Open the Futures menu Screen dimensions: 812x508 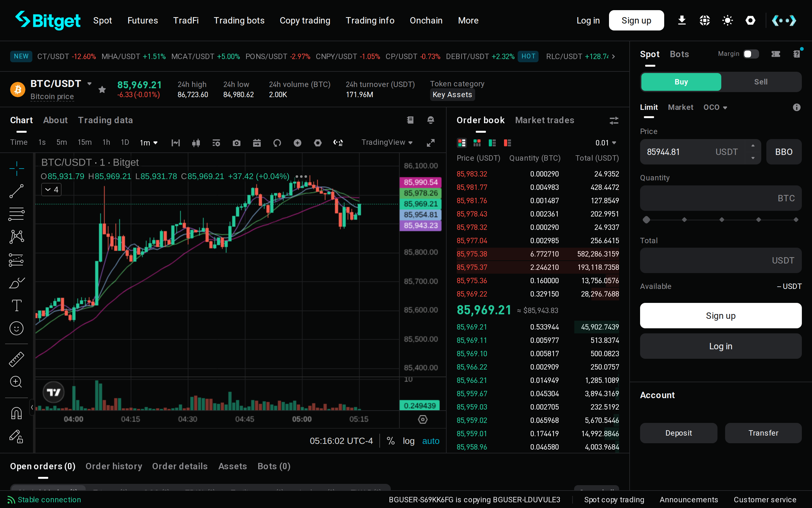coord(143,21)
